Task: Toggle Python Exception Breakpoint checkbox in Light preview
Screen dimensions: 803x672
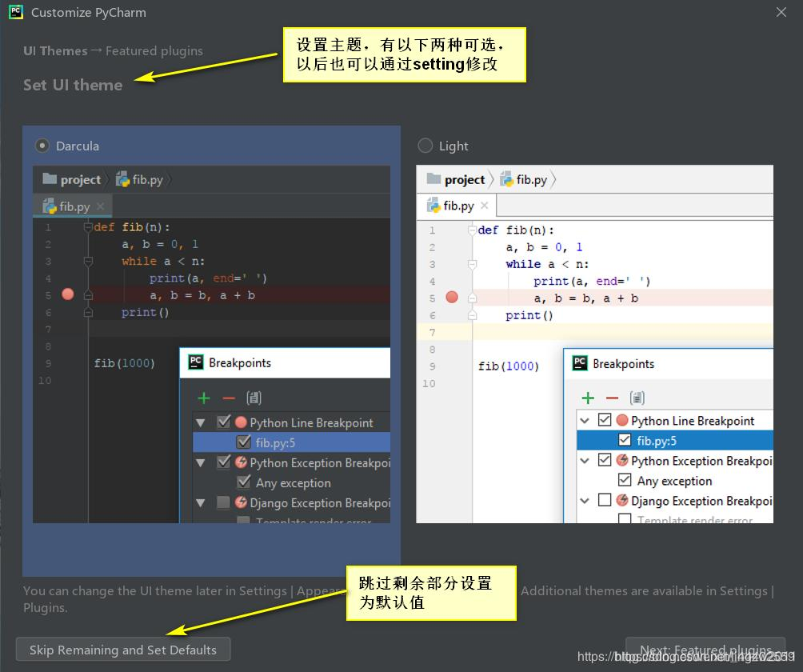Action: tap(605, 460)
